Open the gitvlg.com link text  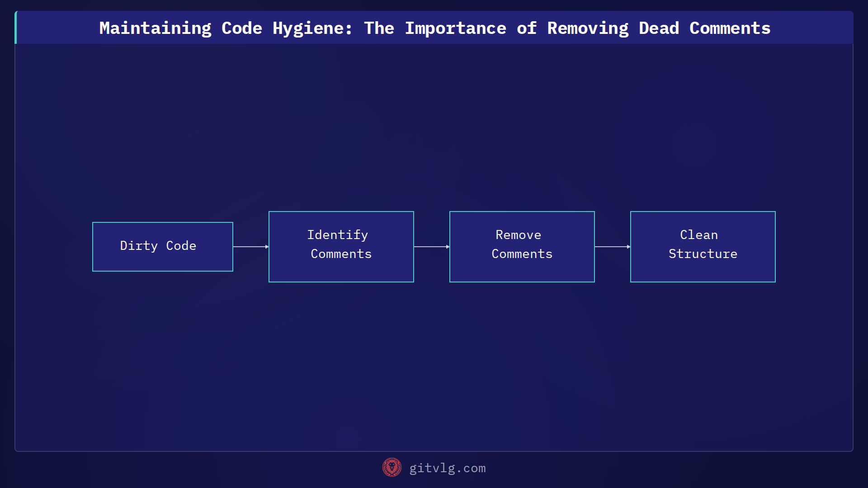coord(448,468)
